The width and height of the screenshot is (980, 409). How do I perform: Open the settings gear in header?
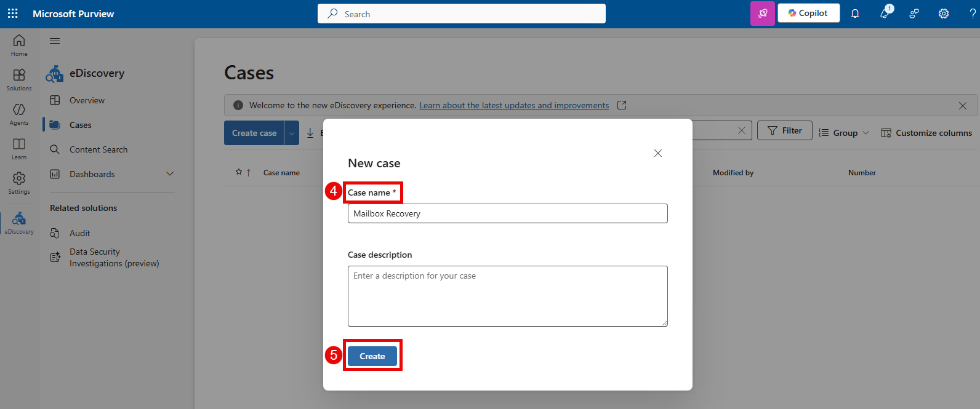click(x=943, y=14)
